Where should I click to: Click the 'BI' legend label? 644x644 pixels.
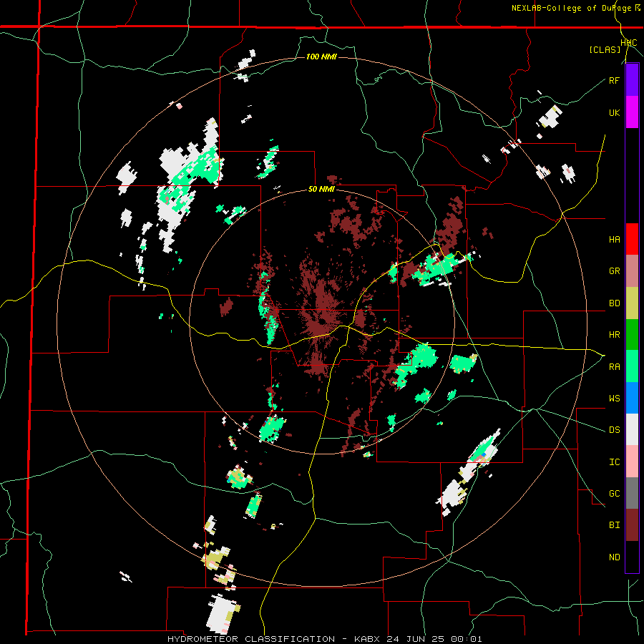click(614, 525)
